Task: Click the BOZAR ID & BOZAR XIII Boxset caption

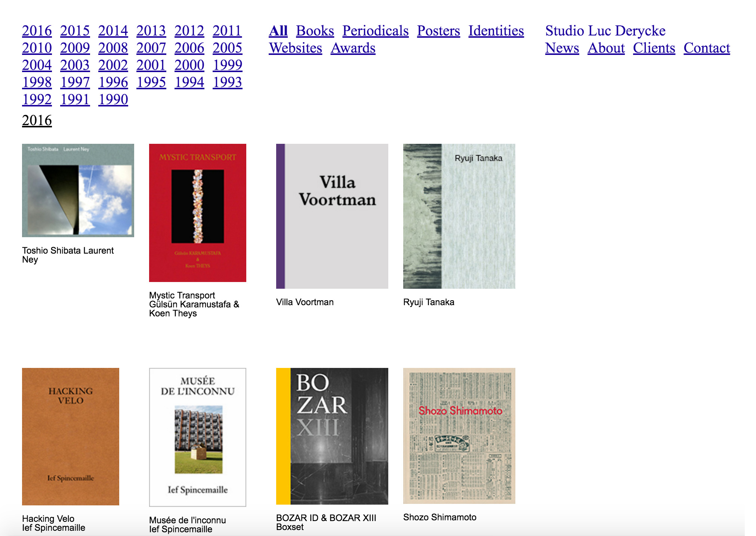Action: [326, 523]
